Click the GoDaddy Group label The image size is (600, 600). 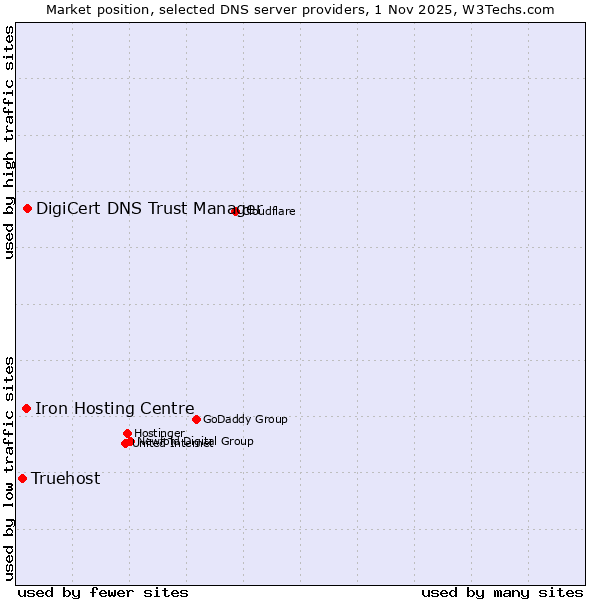[245, 419]
